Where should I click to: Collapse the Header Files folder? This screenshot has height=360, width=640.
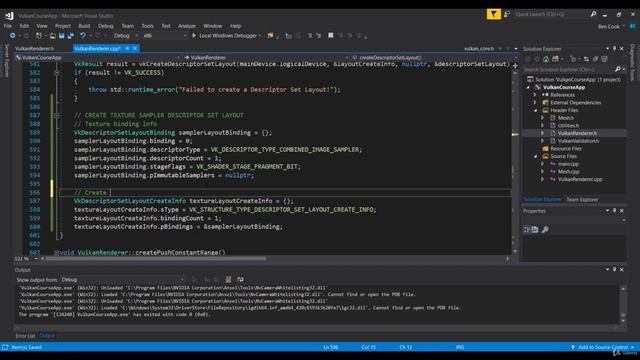(535, 111)
